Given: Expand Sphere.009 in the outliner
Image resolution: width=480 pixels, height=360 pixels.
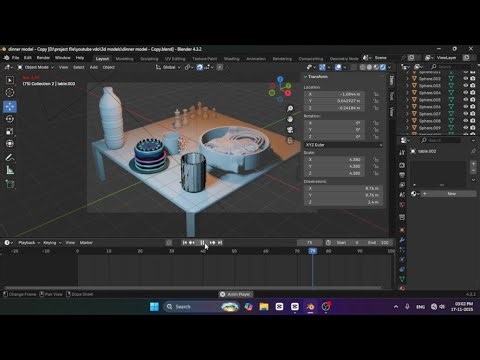Looking at the screenshot, I should pos(407,128).
